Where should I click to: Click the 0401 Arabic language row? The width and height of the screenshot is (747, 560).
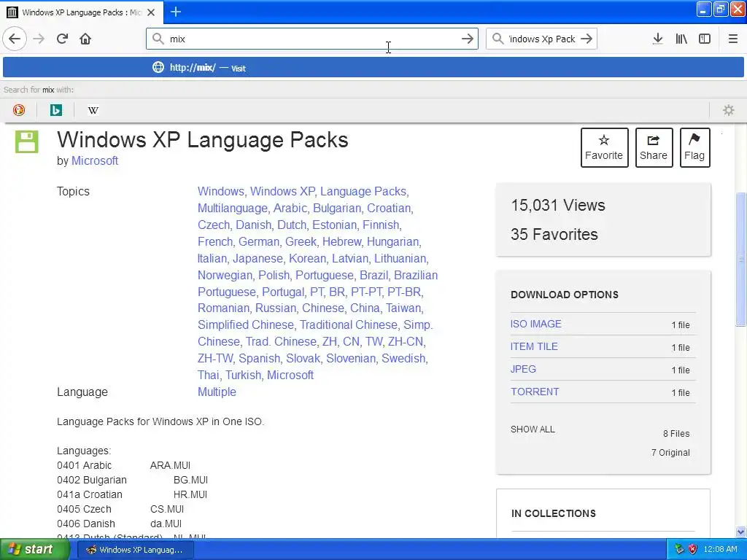point(123,465)
